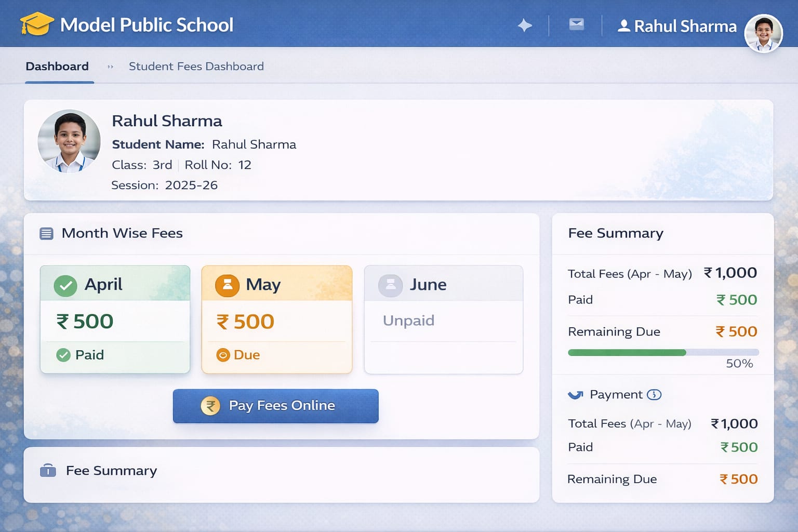
Task: Click the badge icon on the May card
Action: [227, 285]
